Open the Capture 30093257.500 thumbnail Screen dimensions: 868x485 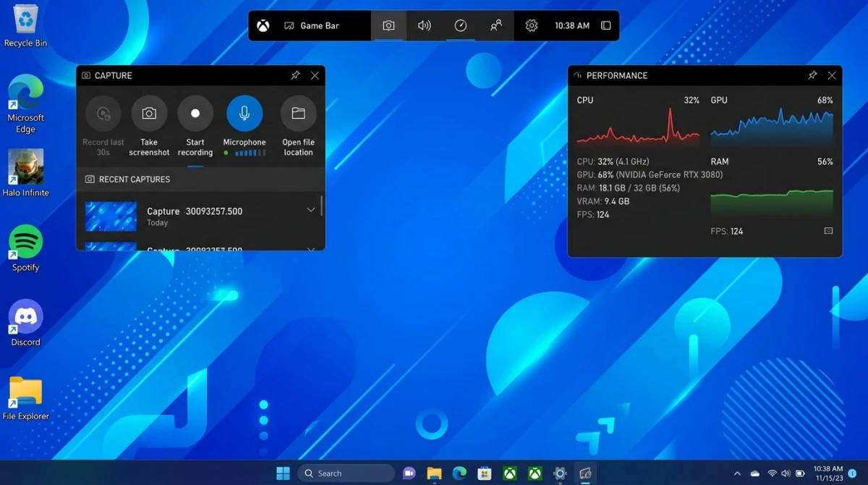[111, 216]
